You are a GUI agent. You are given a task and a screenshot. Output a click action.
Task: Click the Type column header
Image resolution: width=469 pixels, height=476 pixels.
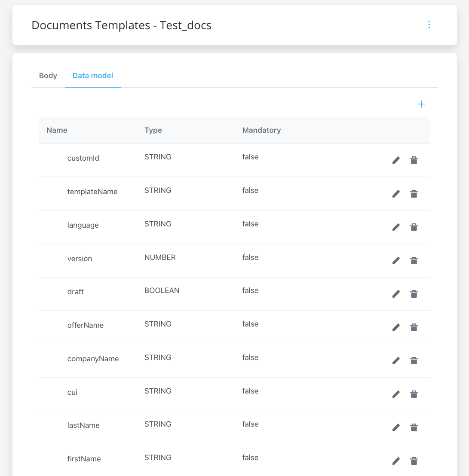pyautogui.click(x=153, y=130)
